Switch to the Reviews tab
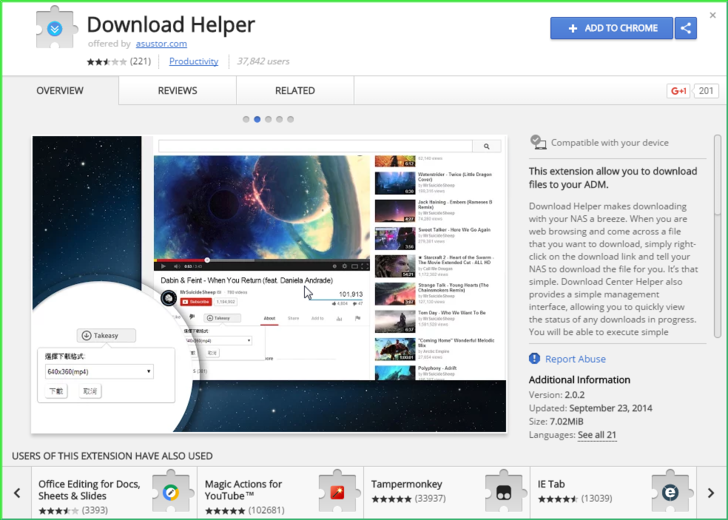 tap(177, 91)
